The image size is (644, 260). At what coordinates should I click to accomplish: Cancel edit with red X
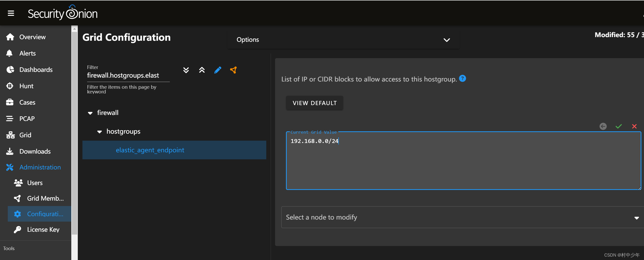(x=634, y=126)
